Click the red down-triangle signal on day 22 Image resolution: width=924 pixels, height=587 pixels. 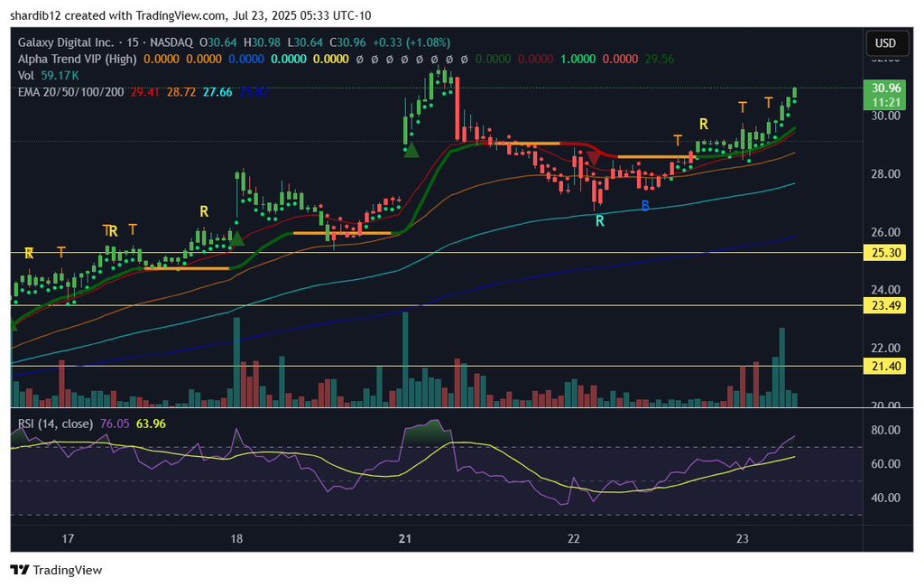click(594, 157)
